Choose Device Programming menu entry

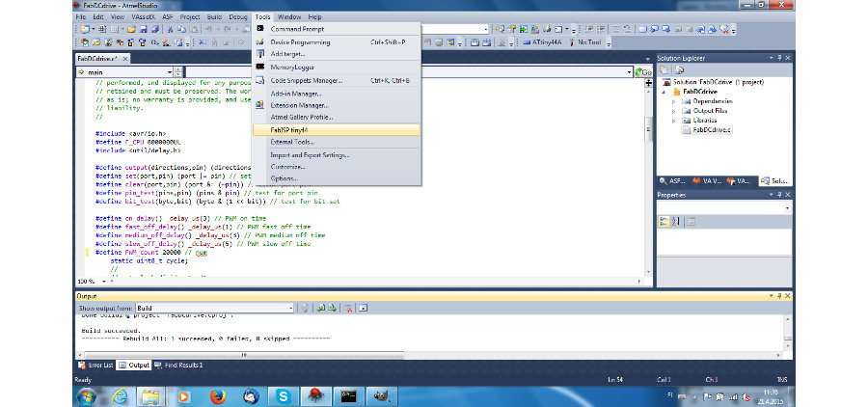tap(336, 42)
